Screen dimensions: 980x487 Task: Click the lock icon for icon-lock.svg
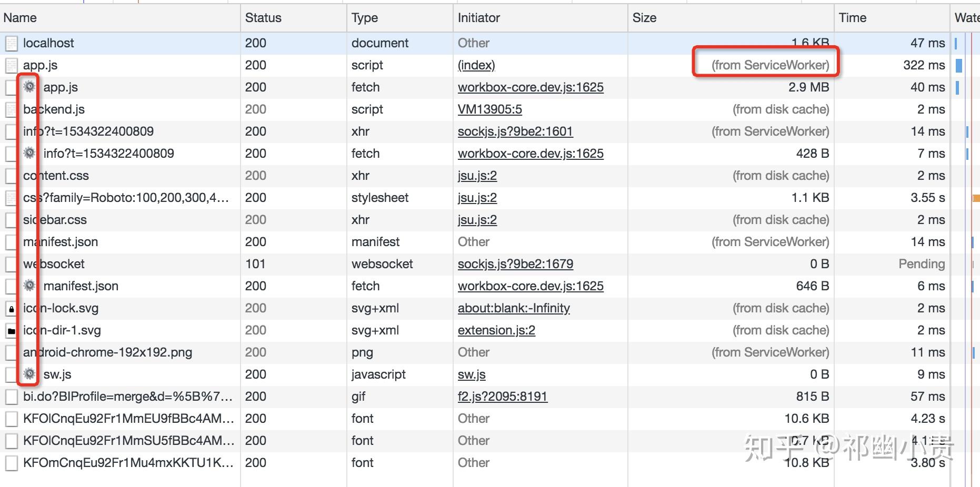click(x=11, y=309)
